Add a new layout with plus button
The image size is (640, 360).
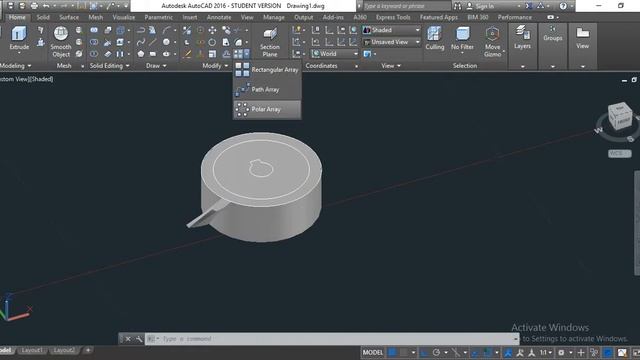pyautogui.click(x=88, y=350)
